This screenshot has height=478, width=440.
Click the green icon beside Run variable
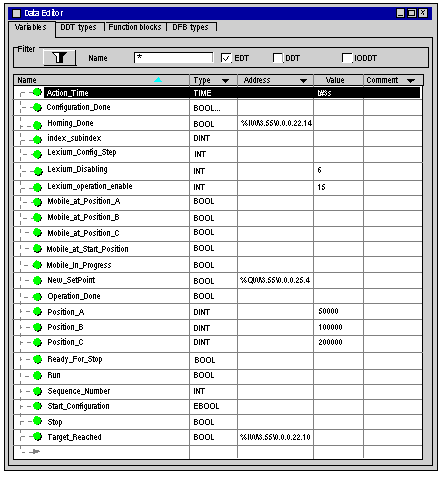coord(37,375)
